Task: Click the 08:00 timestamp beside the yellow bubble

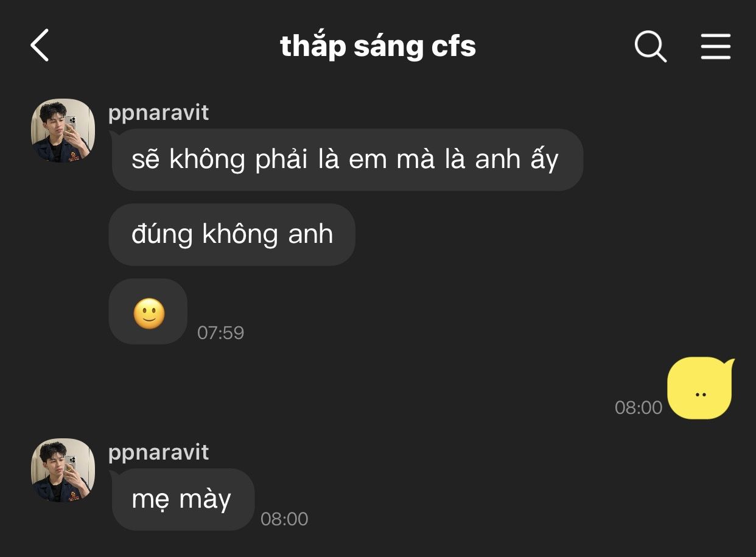Action: click(638, 408)
